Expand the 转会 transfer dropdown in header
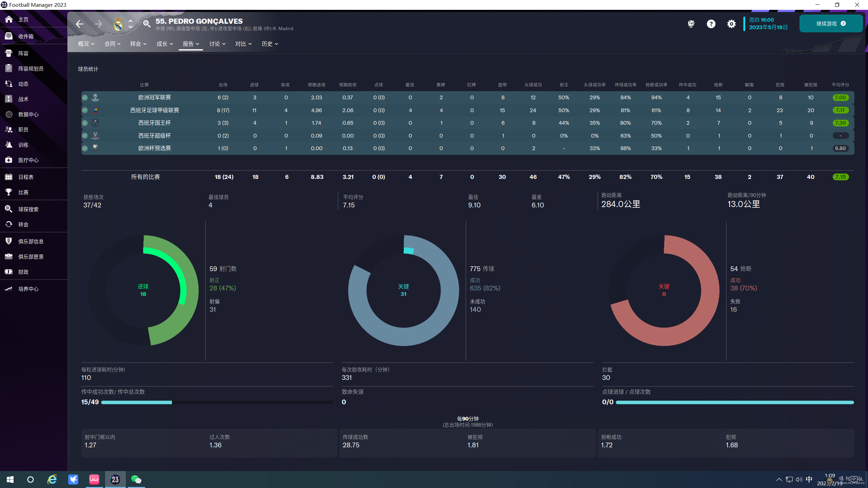The height and width of the screenshot is (488, 868). pyautogui.click(x=138, y=44)
